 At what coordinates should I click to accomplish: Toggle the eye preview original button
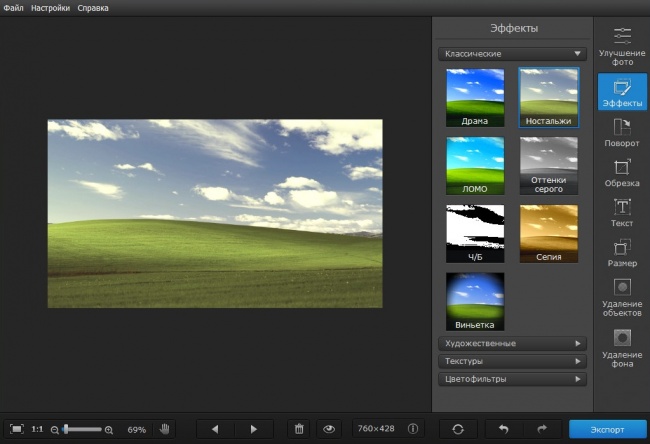pos(329,429)
